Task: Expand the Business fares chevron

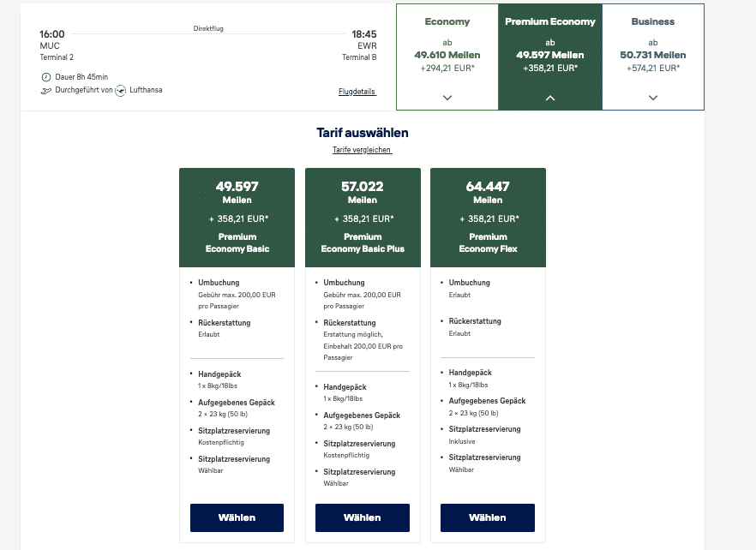Action: coord(653,98)
